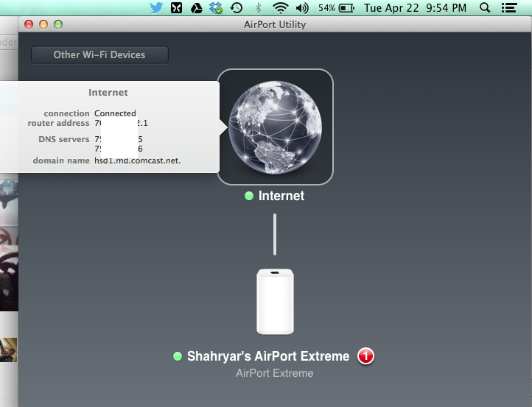This screenshot has width=532, height=407.
Task: Click the green status dot beside Internet
Action: [249, 196]
